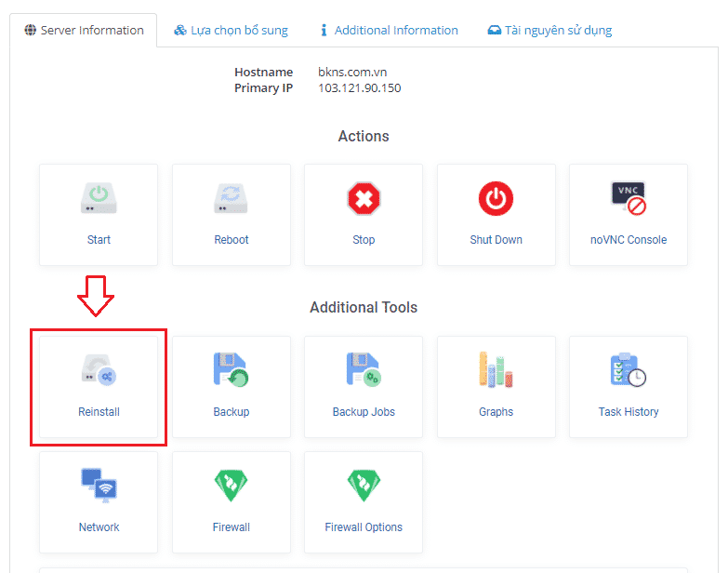Image resolution: width=728 pixels, height=573 pixels.
Task: Open the Additional Information tab
Action: coord(388,31)
